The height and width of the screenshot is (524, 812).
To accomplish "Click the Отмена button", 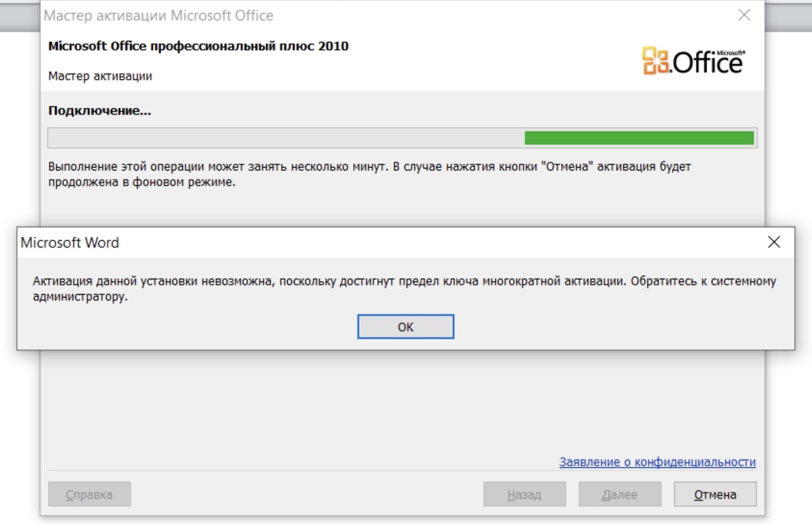I will click(715, 494).
